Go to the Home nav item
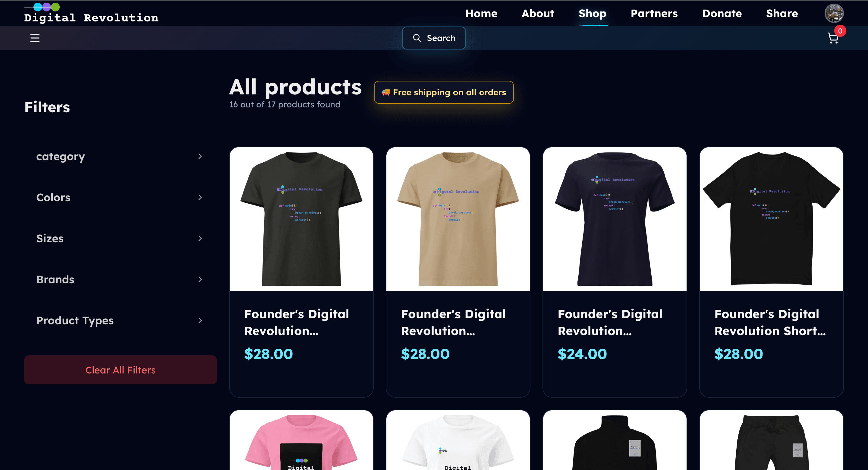The height and width of the screenshot is (470, 868). click(481, 13)
